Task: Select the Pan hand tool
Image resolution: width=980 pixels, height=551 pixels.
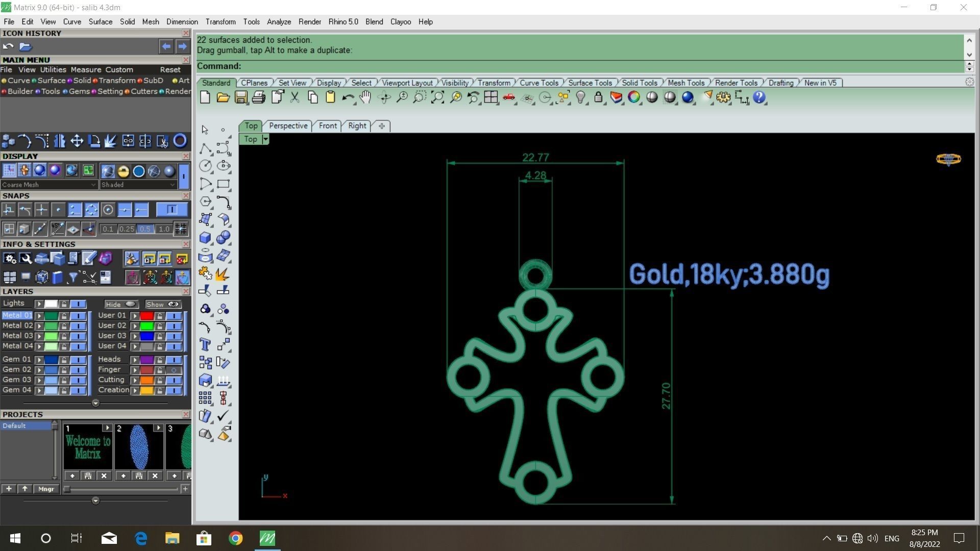Action: point(365,97)
